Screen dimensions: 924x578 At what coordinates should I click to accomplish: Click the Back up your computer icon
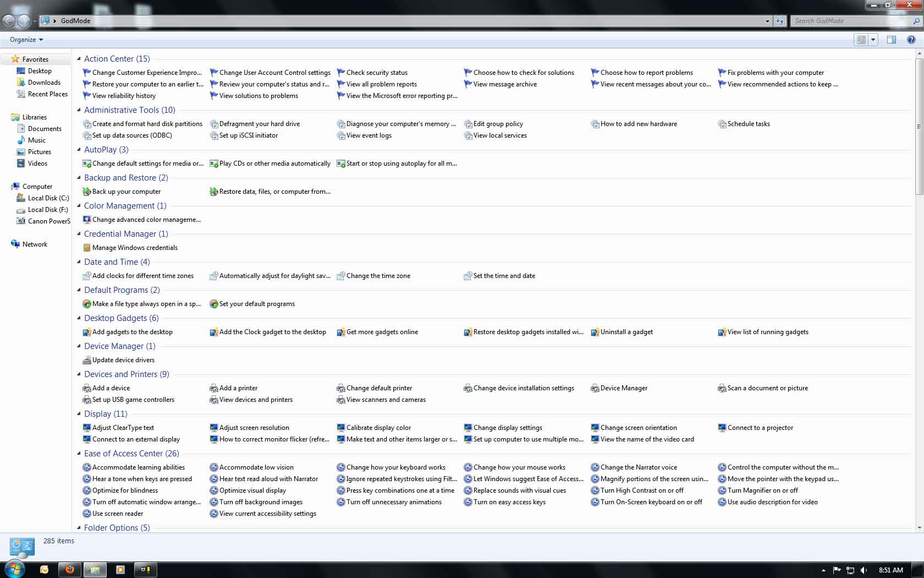86,192
